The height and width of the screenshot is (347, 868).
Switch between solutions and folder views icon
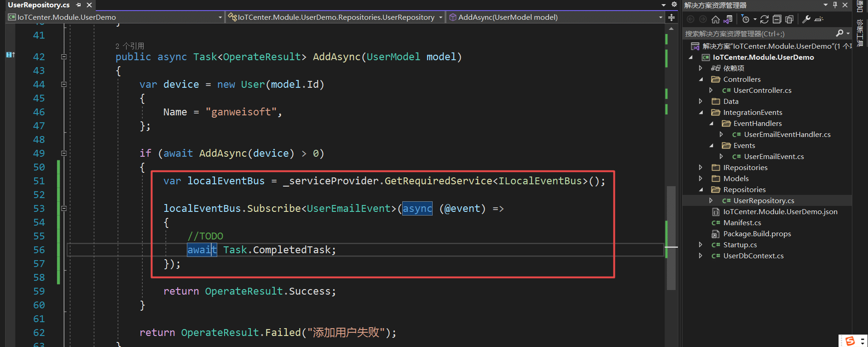(x=728, y=19)
